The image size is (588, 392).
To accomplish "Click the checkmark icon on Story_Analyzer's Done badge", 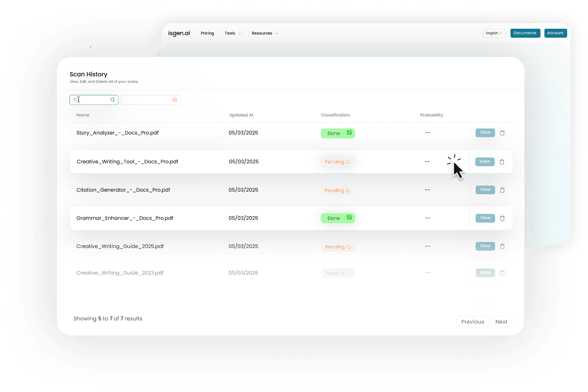I will tap(349, 132).
